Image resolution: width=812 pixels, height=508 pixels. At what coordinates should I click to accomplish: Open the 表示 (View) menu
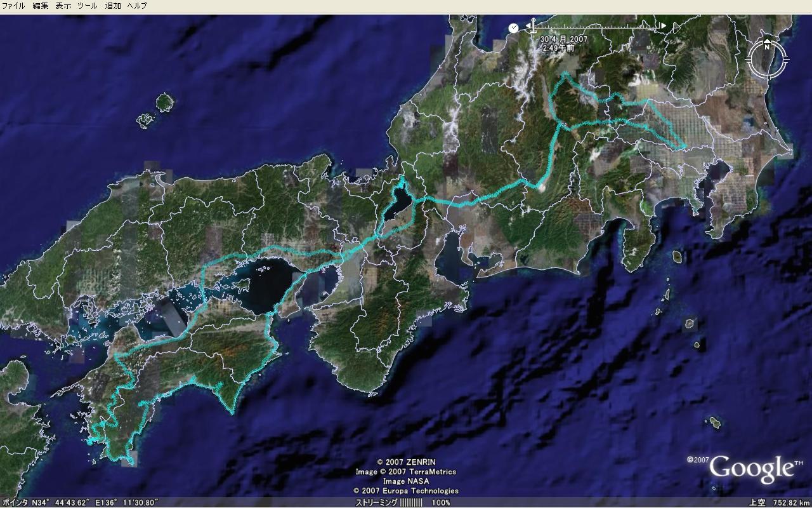(63, 6)
